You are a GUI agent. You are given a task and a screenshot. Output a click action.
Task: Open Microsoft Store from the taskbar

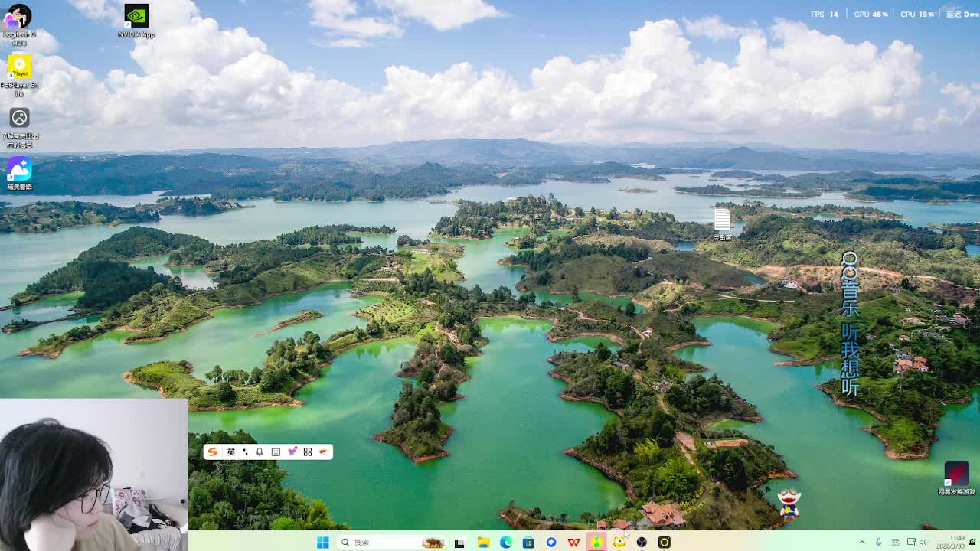click(528, 542)
